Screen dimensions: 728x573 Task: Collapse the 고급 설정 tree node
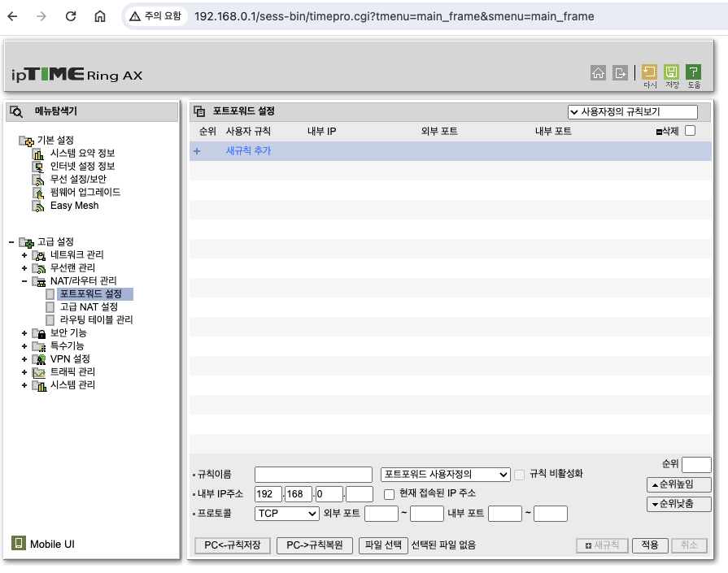(11, 242)
